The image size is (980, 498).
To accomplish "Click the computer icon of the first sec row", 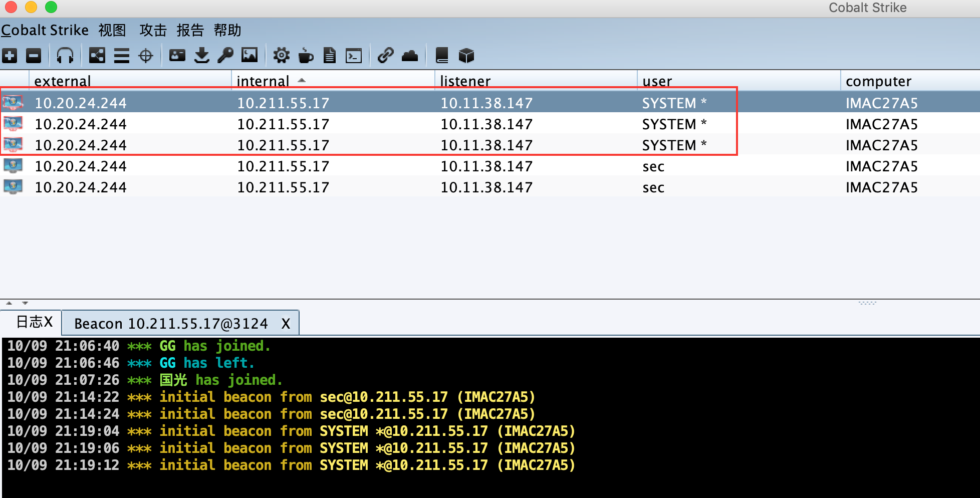I will 13,166.
